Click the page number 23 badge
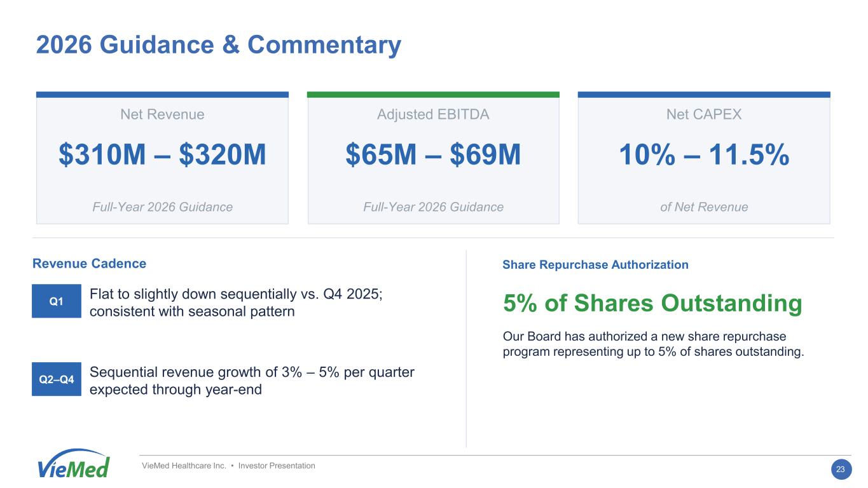Screen dimensions: 868x488 (840, 470)
